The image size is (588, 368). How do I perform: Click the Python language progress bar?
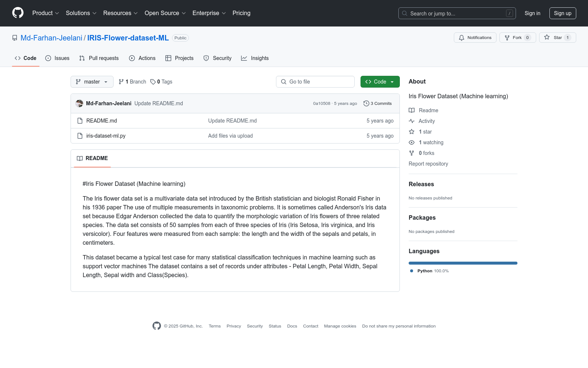(x=463, y=263)
